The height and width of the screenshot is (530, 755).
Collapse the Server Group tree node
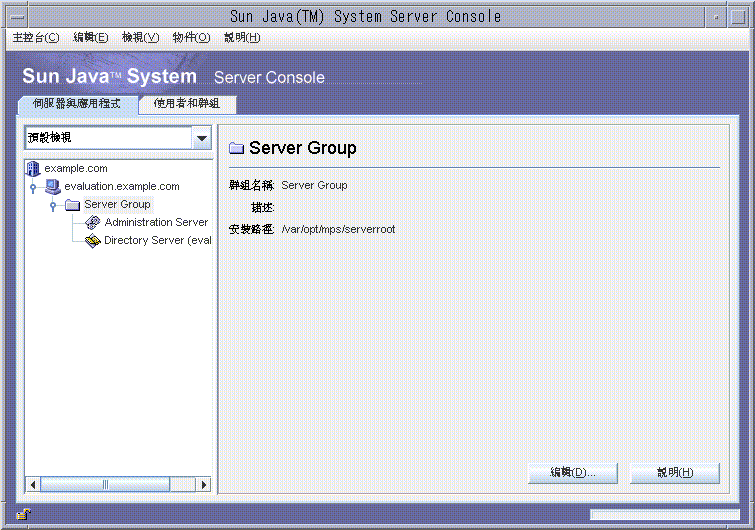[53, 206]
